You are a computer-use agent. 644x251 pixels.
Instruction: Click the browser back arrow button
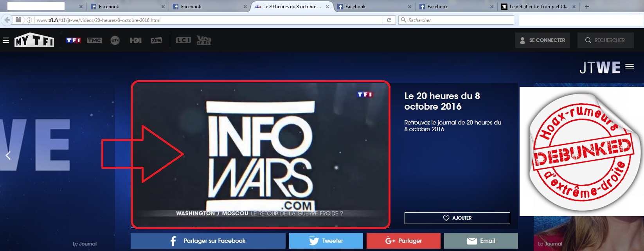click(x=7, y=20)
